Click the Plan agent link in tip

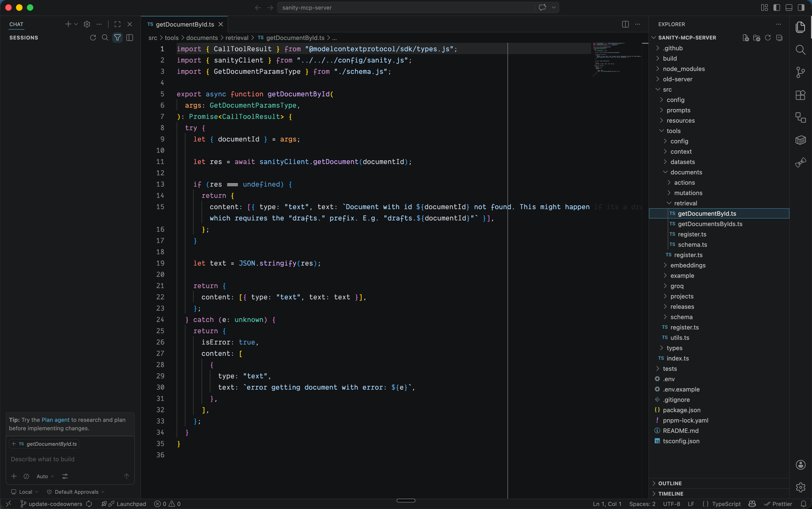pyautogui.click(x=55, y=420)
